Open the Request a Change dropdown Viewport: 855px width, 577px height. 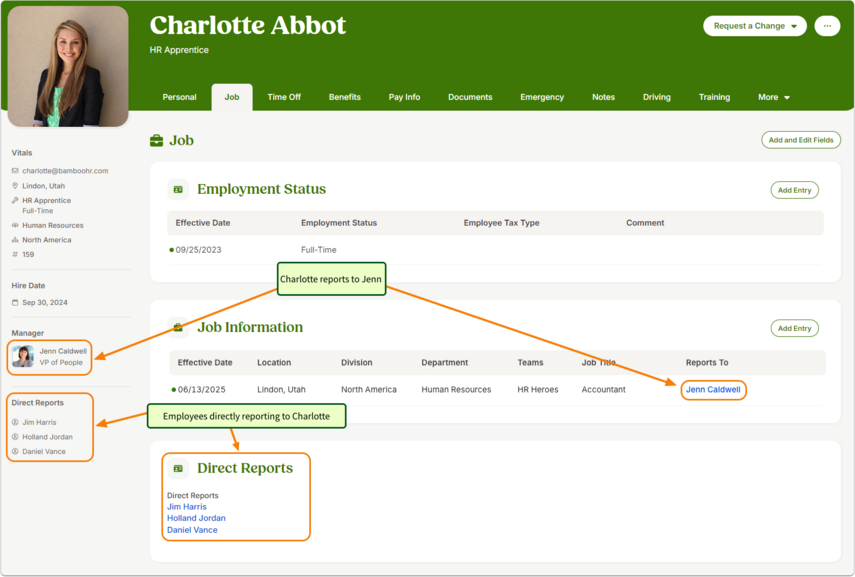click(755, 26)
